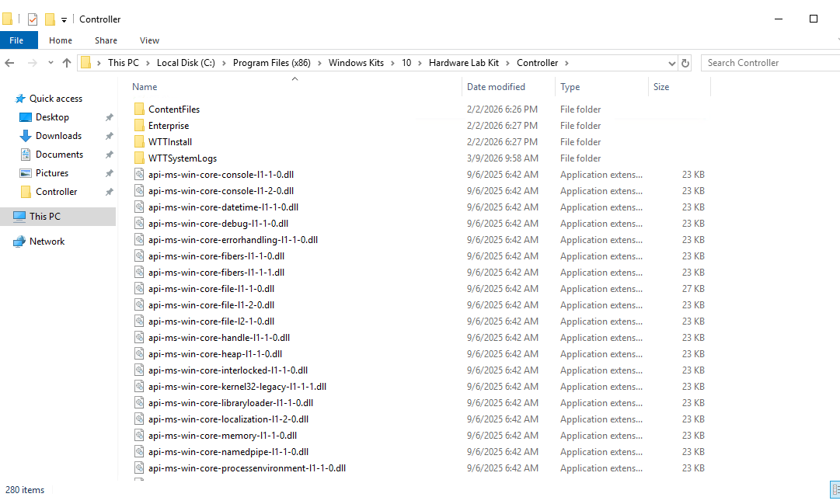Expand the chevron after Controller in breadcrumb
This screenshot has height=504, width=840.
[566, 63]
